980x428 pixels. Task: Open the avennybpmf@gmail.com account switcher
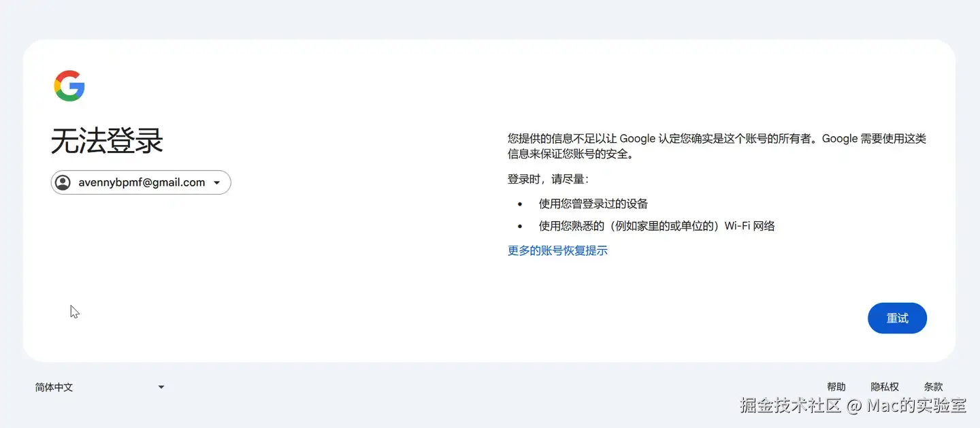141,182
